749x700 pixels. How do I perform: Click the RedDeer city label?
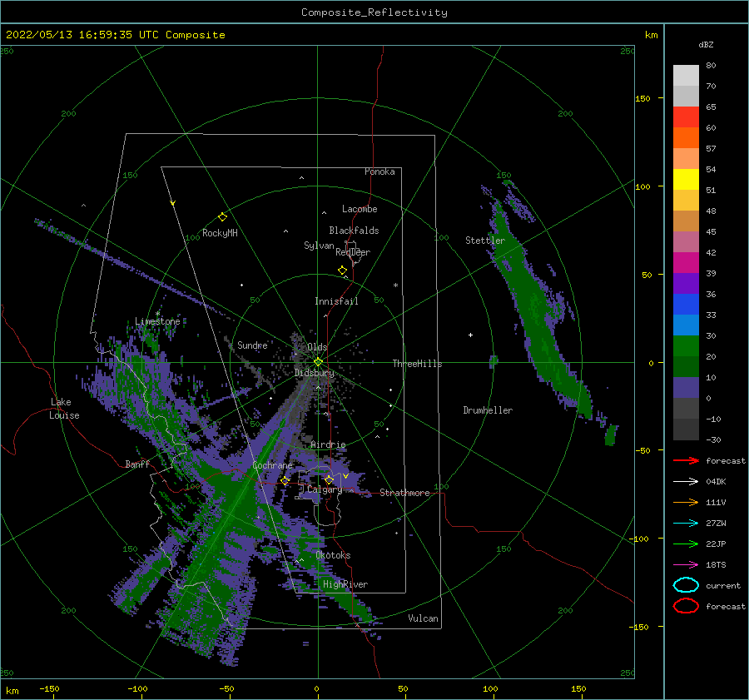click(353, 252)
